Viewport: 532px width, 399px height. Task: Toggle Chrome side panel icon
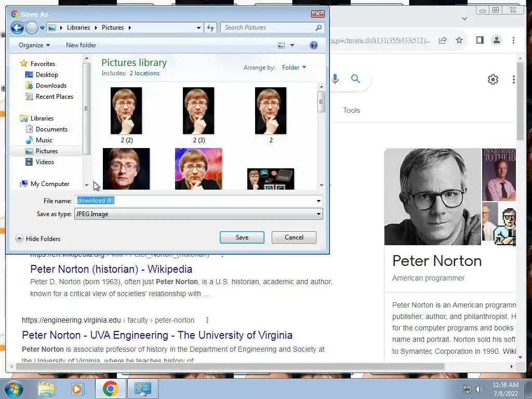point(480,40)
